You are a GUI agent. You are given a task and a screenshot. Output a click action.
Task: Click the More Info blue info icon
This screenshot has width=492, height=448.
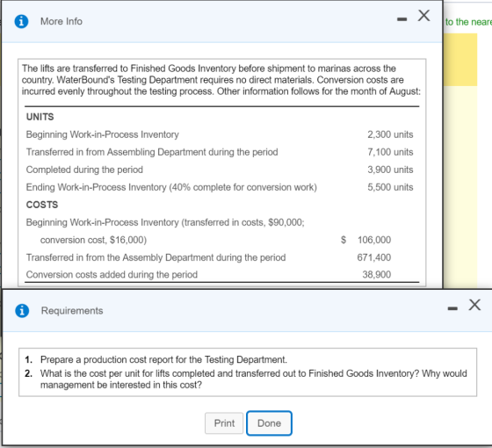(x=21, y=21)
